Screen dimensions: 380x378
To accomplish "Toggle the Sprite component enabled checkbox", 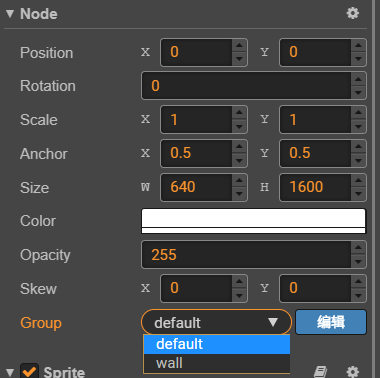I will point(29,371).
